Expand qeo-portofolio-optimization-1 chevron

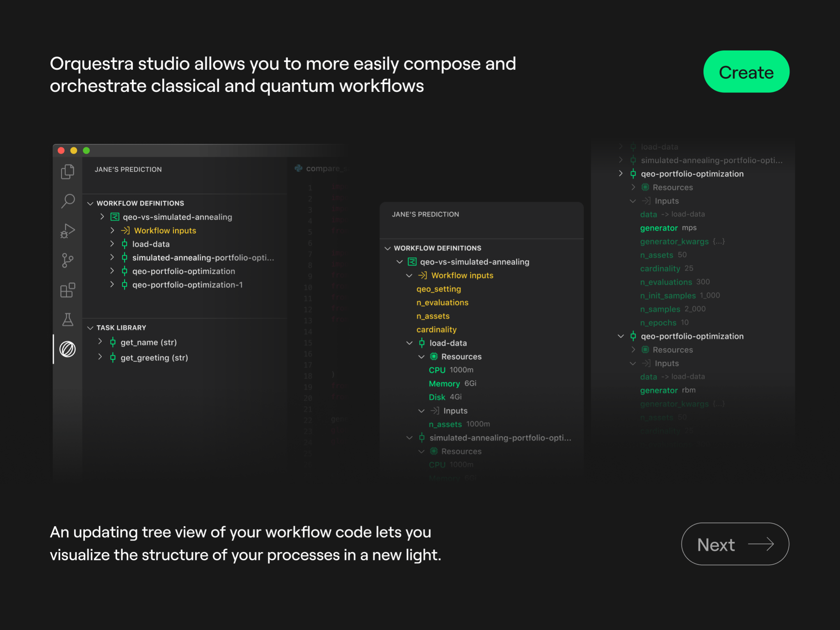pos(112,284)
